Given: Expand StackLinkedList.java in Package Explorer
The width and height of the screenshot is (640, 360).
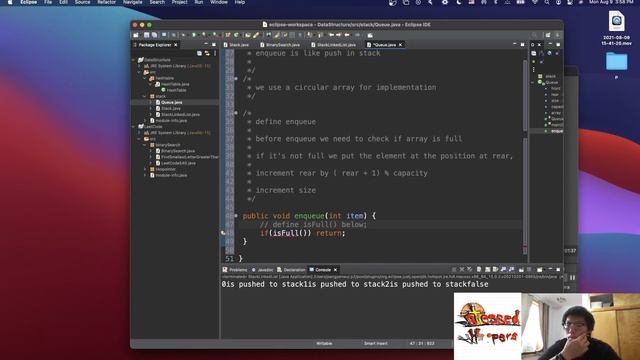Looking at the screenshot, I should (x=151, y=115).
